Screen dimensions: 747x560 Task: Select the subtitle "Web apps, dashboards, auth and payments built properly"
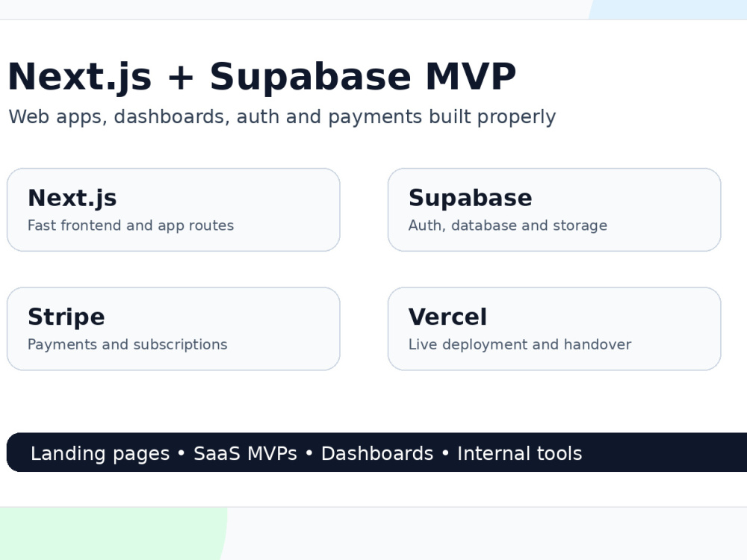282,116
